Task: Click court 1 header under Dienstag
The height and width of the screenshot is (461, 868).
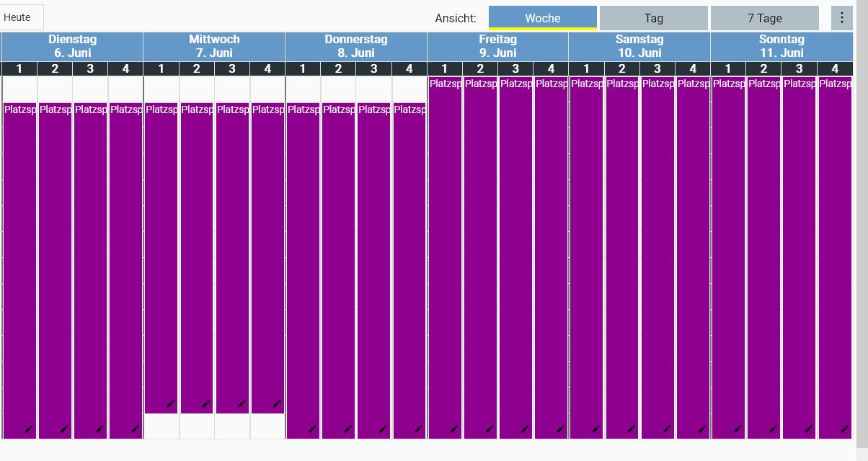Action: pyautogui.click(x=19, y=68)
